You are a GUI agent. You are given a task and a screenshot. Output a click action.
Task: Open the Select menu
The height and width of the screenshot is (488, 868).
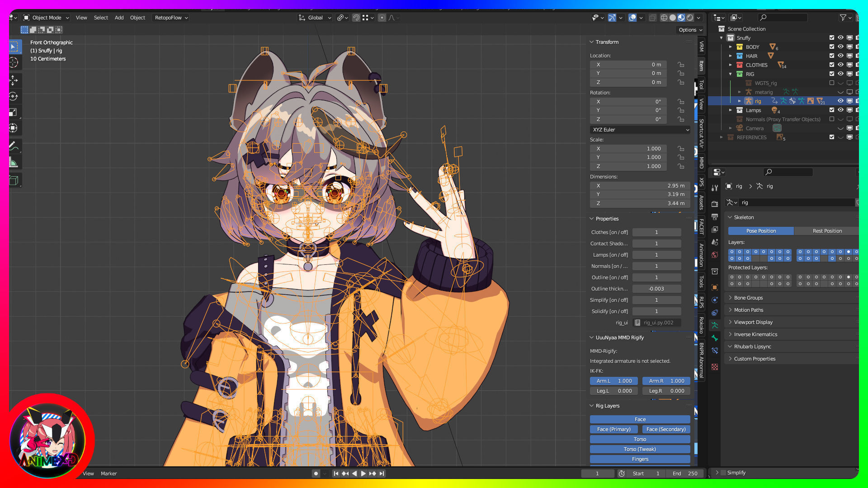pos(101,18)
